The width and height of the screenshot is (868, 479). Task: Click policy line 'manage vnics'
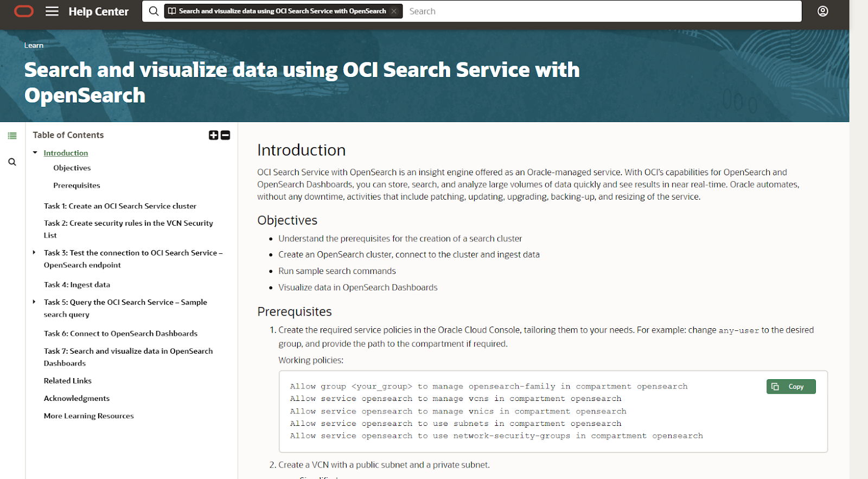458,411
